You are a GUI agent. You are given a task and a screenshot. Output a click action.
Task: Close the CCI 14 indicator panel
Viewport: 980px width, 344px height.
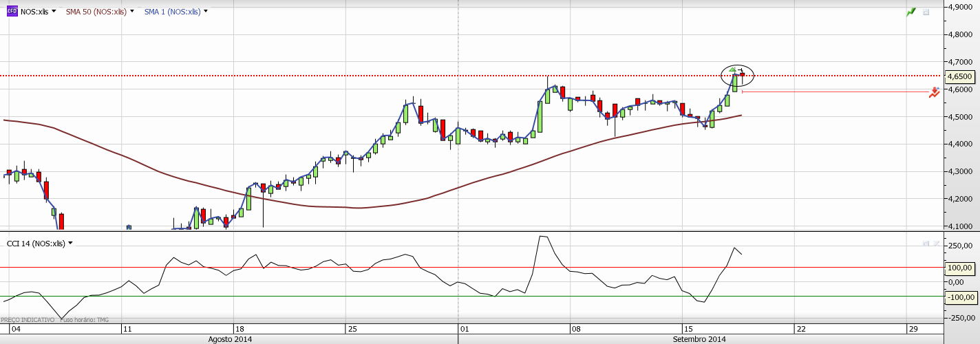(x=935, y=244)
